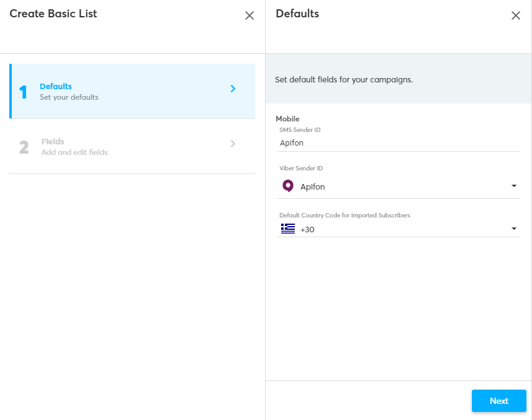Click the 'Set default fields for your campaigns' banner
This screenshot has height=420, width=532.
[344, 80]
